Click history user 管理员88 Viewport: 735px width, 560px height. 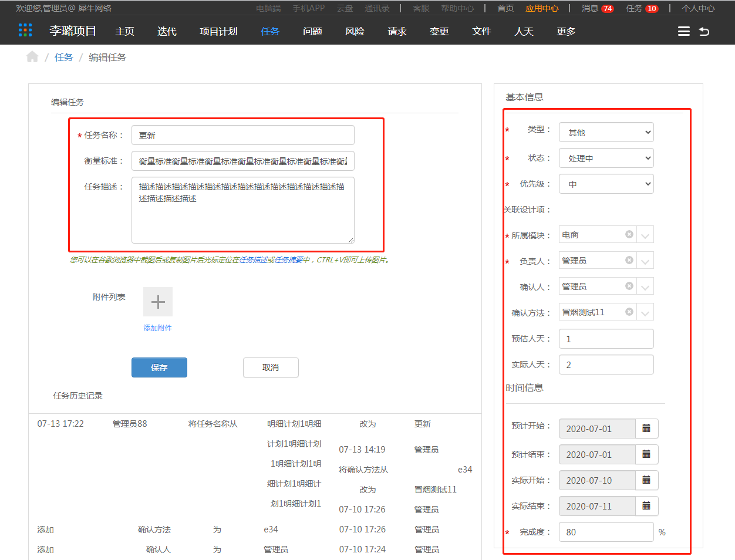click(x=130, y=424)
